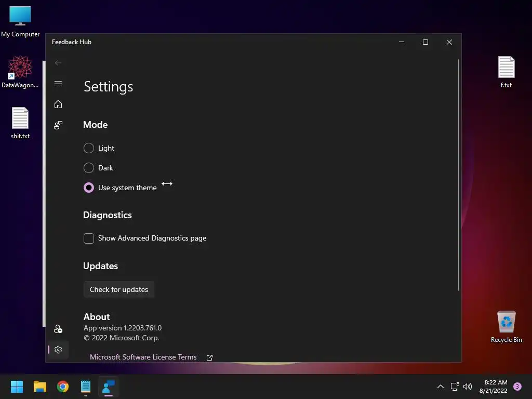Click the Feedback Hub taskbar icon

[109, 387]
